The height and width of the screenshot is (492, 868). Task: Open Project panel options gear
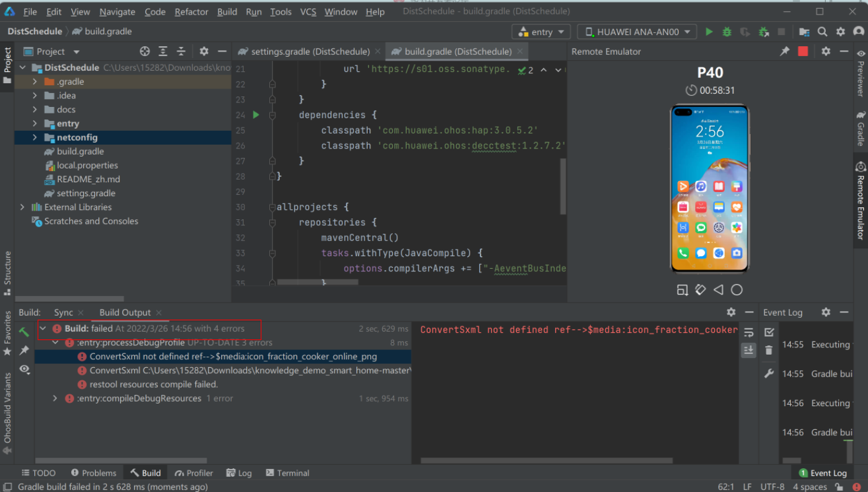coord(204,52)
